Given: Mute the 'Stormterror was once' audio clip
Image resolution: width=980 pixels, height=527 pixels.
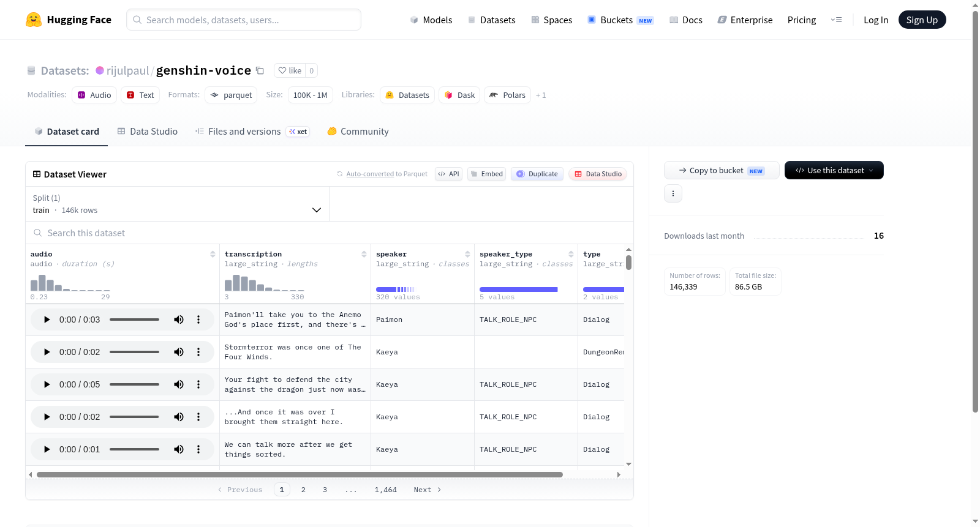Looking at the screenshot, I should point(179,352).
